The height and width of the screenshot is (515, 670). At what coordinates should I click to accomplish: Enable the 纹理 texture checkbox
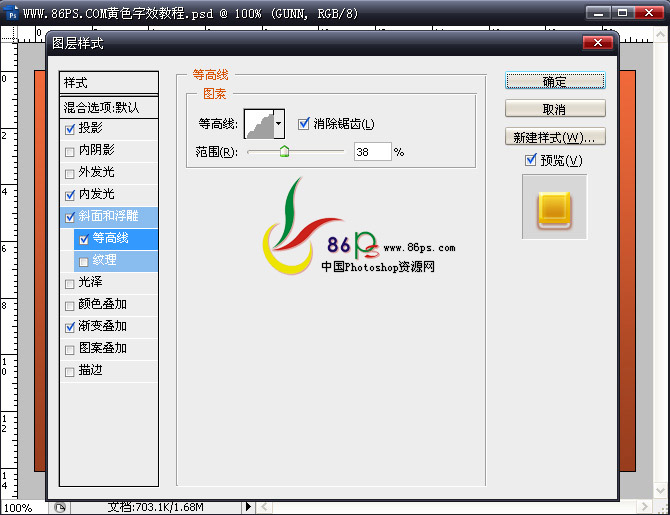point(84,261)
